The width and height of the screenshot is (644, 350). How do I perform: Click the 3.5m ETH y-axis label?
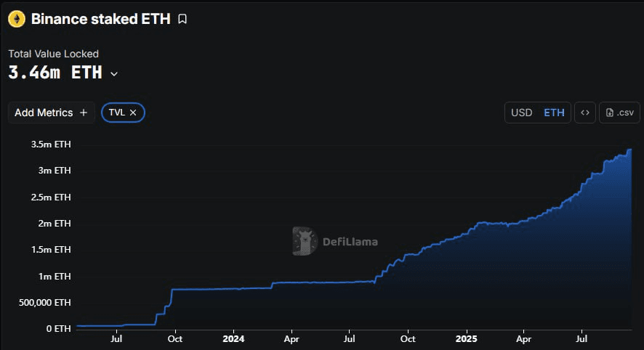[x=51, y=145]
